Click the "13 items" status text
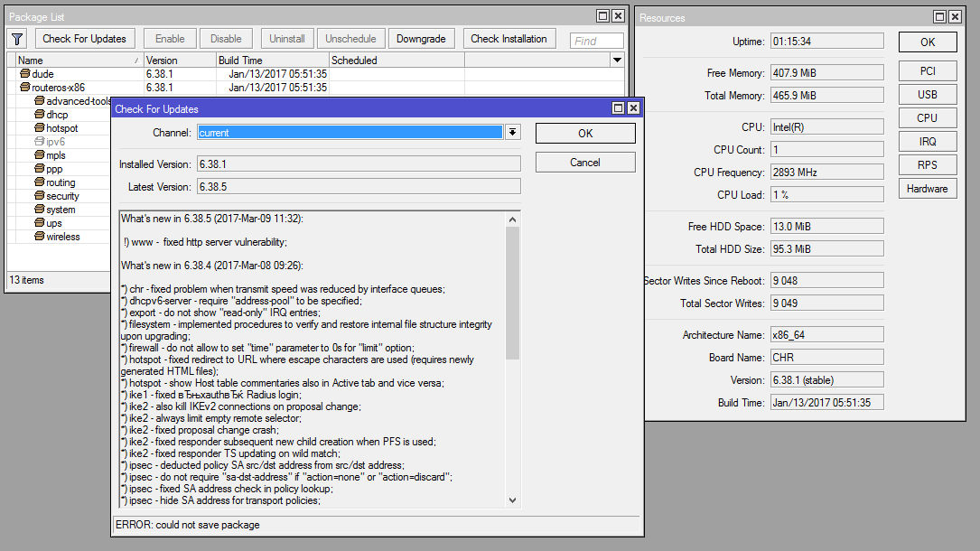980x551 pixels. (x=26, y=280)
